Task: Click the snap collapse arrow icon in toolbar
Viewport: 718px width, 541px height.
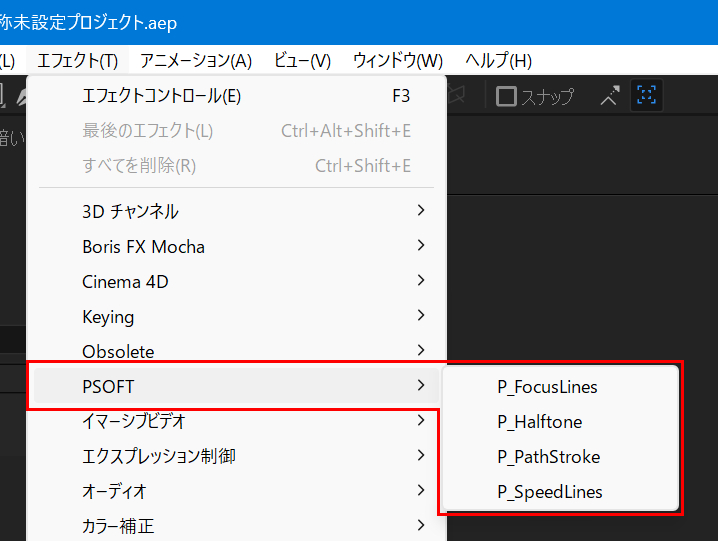Action: click(x=610, y=95)
